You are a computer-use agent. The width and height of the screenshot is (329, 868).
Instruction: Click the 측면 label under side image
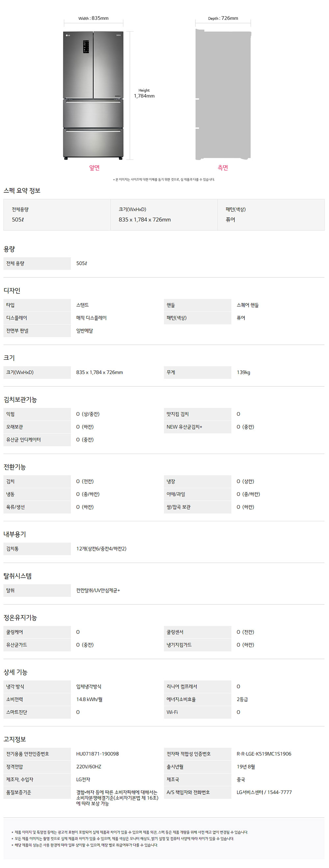223,168
